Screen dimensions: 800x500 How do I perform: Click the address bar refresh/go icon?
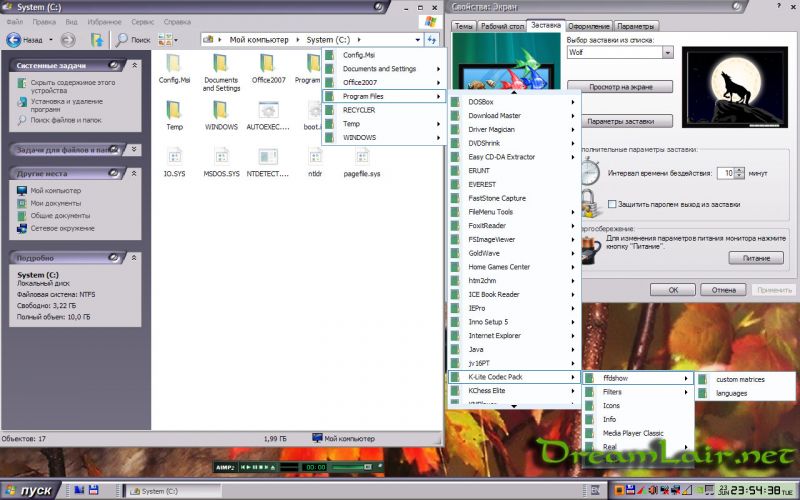point(432,40)
